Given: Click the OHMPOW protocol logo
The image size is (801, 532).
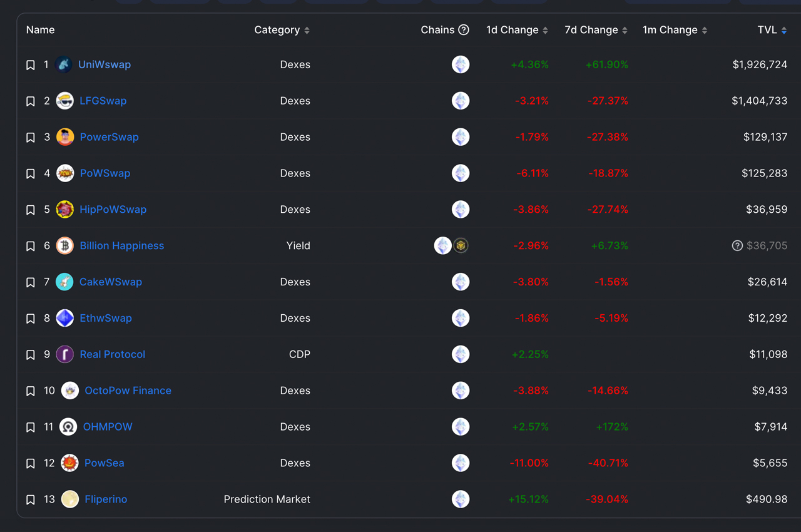Looking at the screenshot, I should 69,427.
